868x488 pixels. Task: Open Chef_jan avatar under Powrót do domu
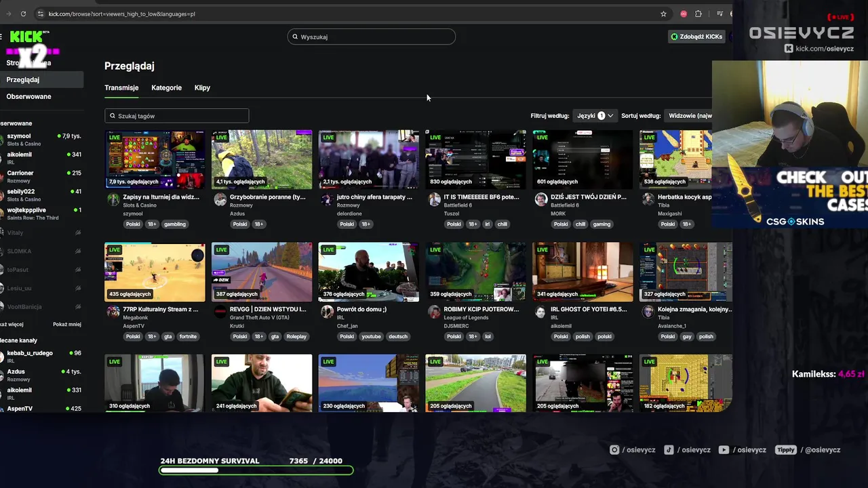(x=327, y=312)
